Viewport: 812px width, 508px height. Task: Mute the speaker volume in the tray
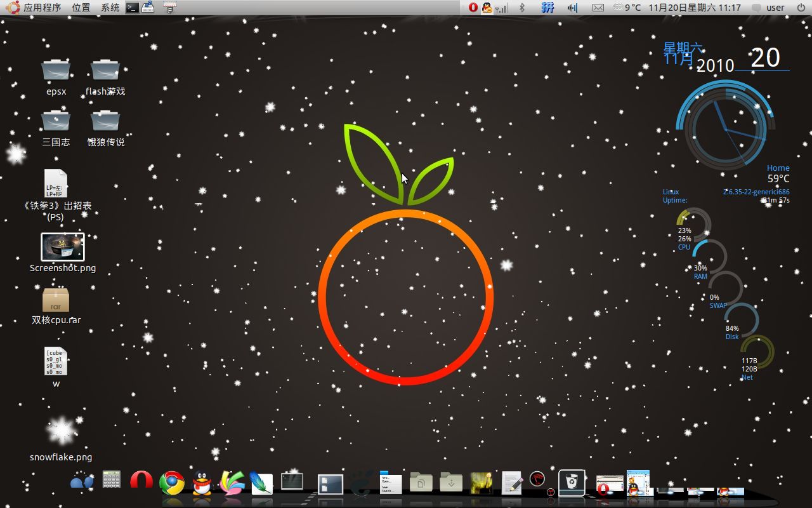572,8
